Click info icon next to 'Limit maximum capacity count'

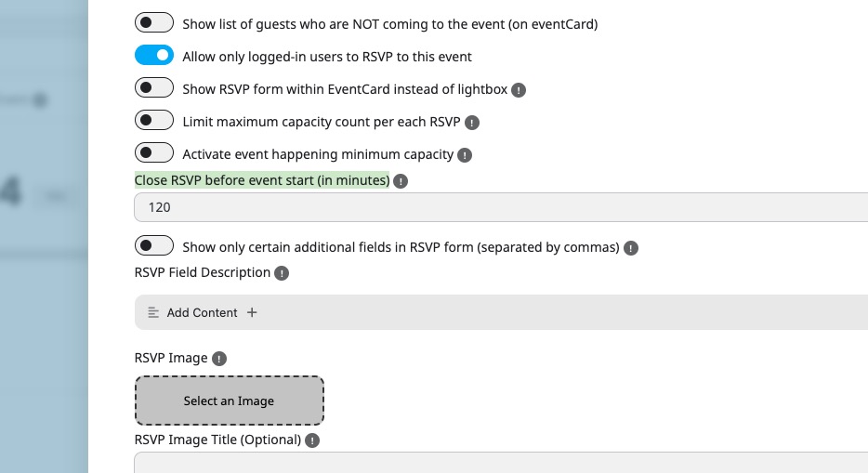[x=472, y=123]
